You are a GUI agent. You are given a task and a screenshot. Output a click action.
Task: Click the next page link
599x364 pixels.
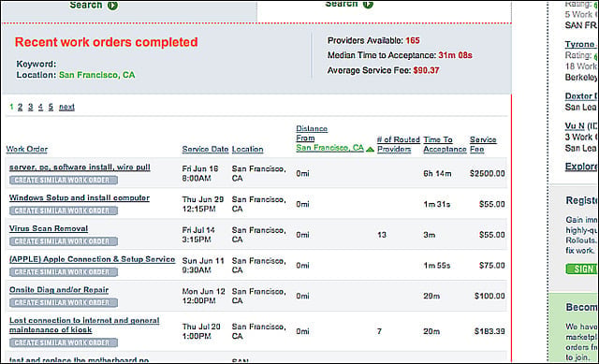pyautogui.click(x=66, y=107)
